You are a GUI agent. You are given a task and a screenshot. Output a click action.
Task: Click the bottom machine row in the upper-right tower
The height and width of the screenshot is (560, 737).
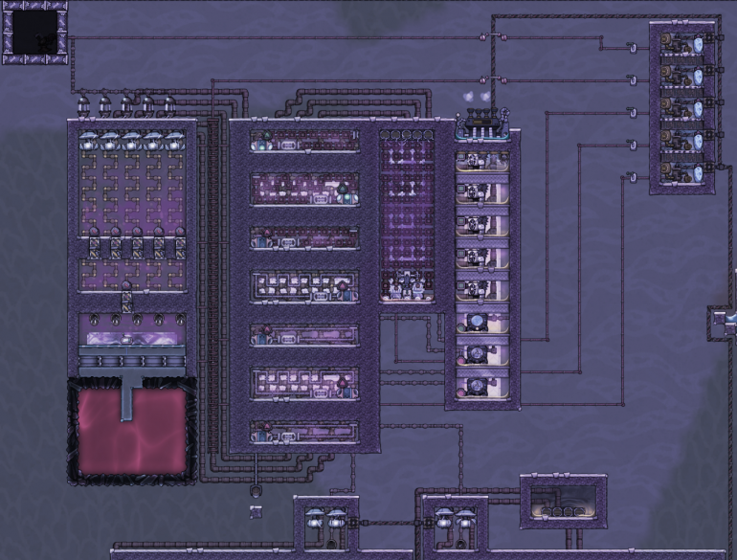pyautogui.click(x=684, y=172)
